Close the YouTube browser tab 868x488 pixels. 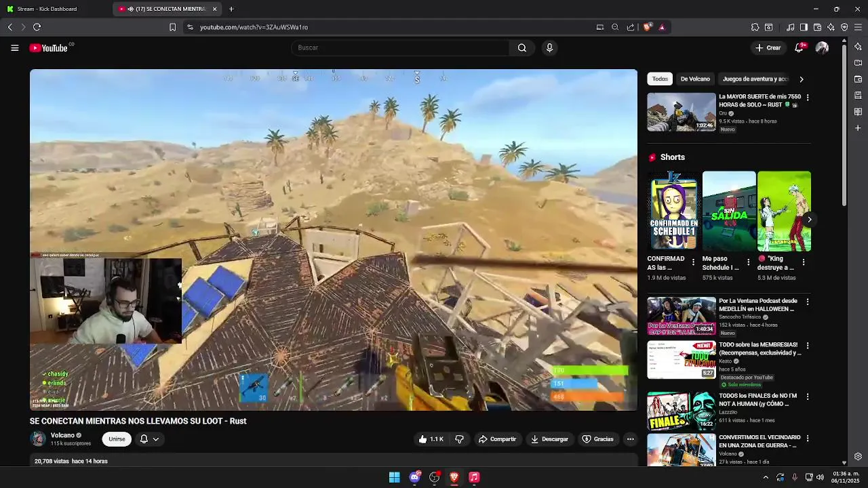tap(215, 9)
